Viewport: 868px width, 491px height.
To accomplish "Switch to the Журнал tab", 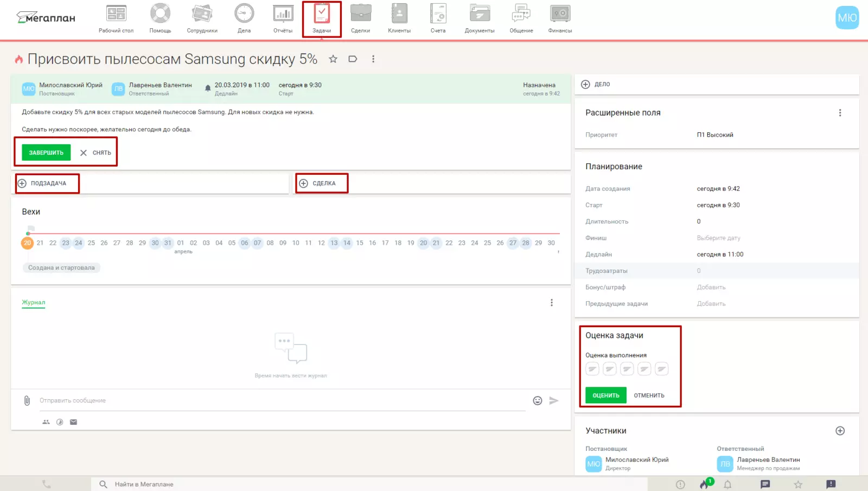I will click(x=34, y=302).
